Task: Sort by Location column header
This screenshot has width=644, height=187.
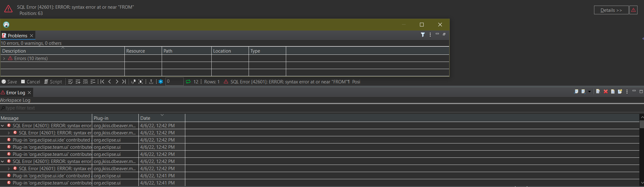Action: (x=230, y=51)
